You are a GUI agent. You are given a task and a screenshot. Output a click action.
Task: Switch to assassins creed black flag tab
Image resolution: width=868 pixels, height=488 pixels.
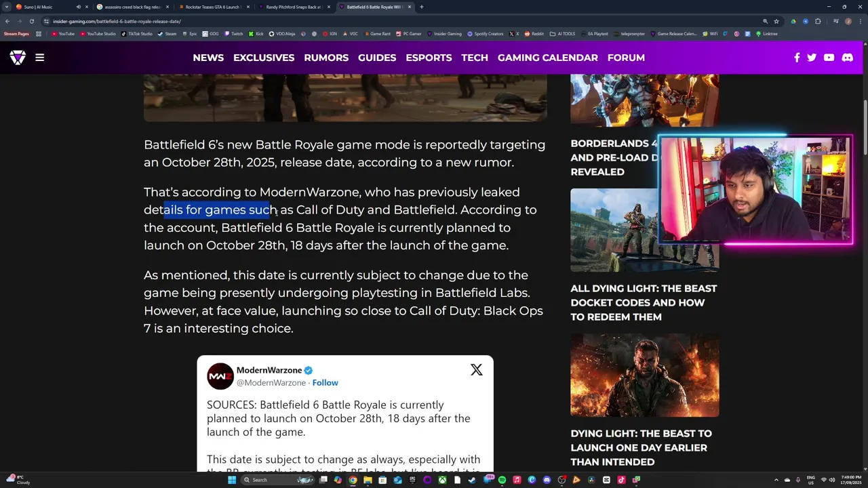132,7
